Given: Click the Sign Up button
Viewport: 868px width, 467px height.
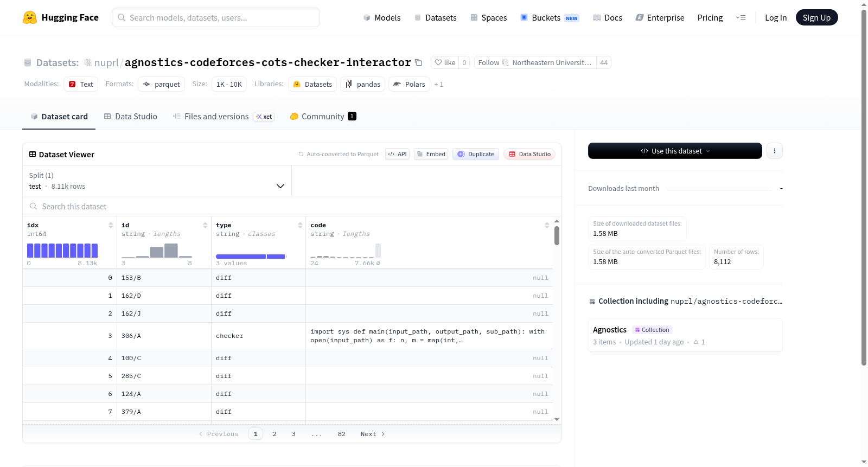Looking at the screenshot, I should coord(816,18).
